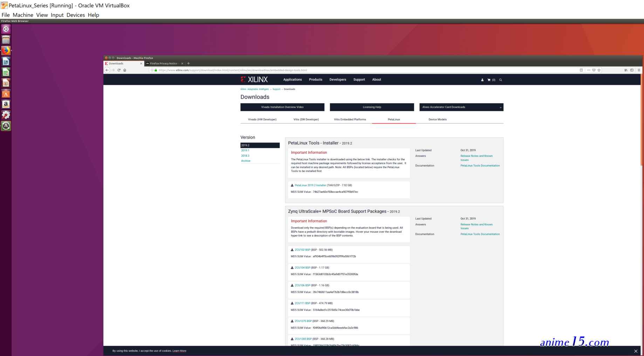Image resolution: width=644 pixels, height=356 pixels.
Task: Select the Vitis Embedded Platforms tab
Action: coord(350,119)
